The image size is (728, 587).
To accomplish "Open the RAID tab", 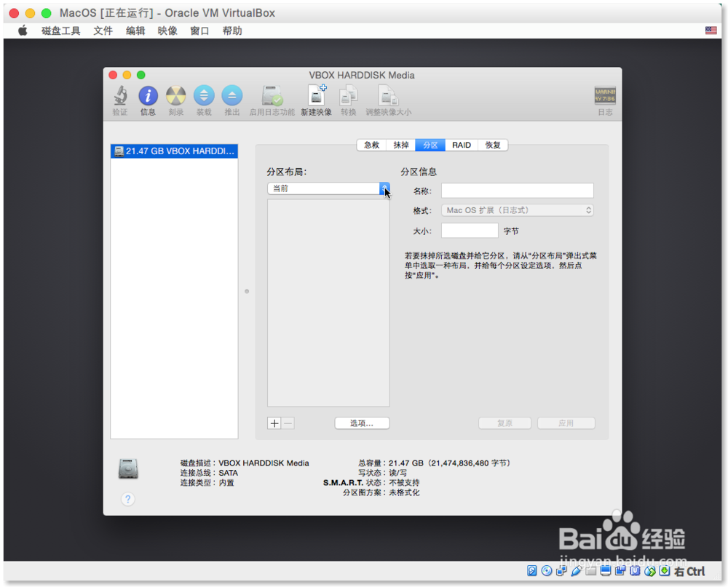I will pos(461,145).
